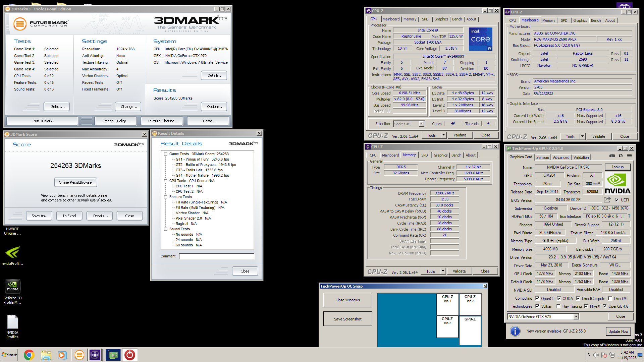
Task: Open the GPU-Z hamburger menu icon
Action: point(630,156)
